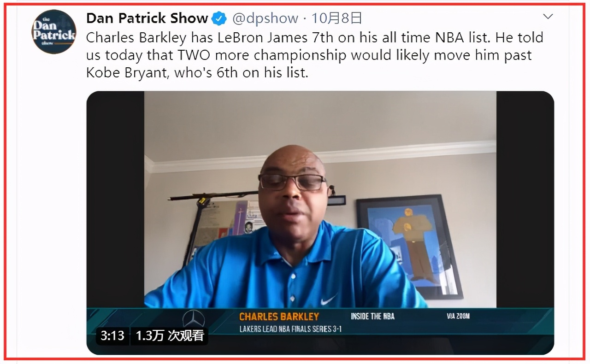
Task: Click the LAKERS LEAD NBA FINALS SERIES ticker text
Action: click(x=290, y=329)
